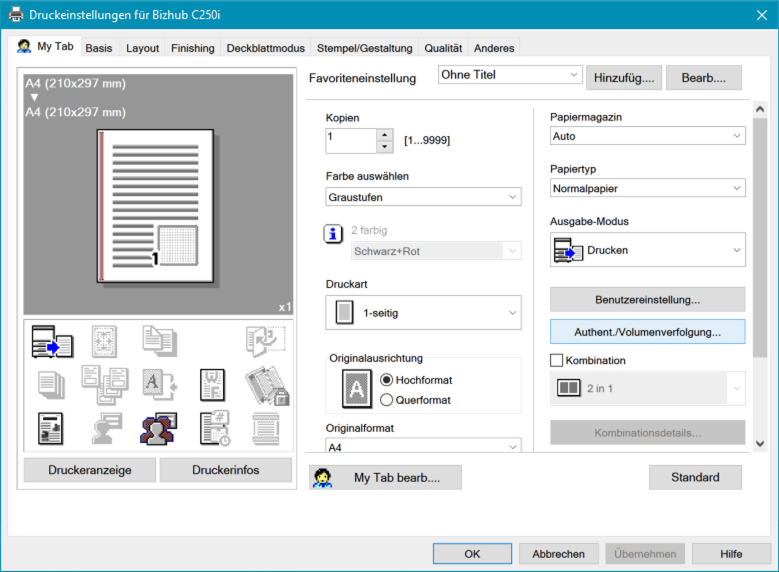779x572 pixels.
Task: Increase Kopien with the up arrow
Action: click(x=385, y=135)
